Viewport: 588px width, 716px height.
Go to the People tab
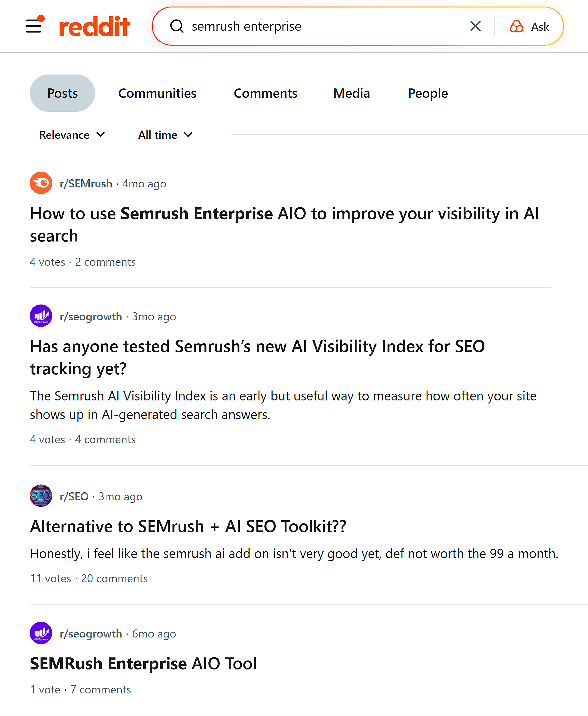(x=428, y=93)
